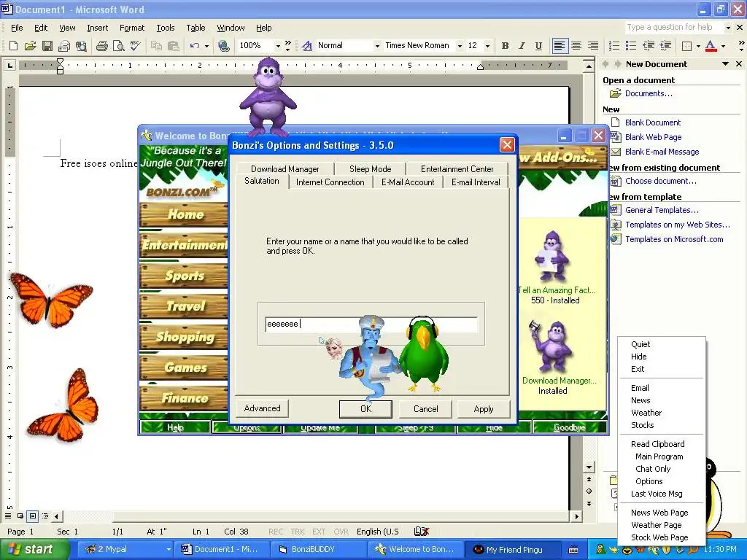Click vertical scrollbar down arrow in Word
Image resolution: width=747 pixels, height=560 pixels.
coord(589,467)
